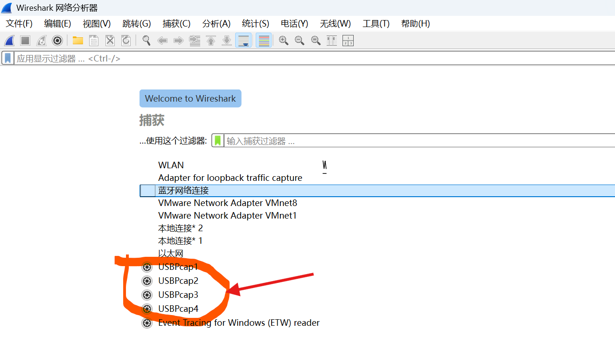
Task: Zoom in with the plus magnifier icon
Action: [284, 41]
